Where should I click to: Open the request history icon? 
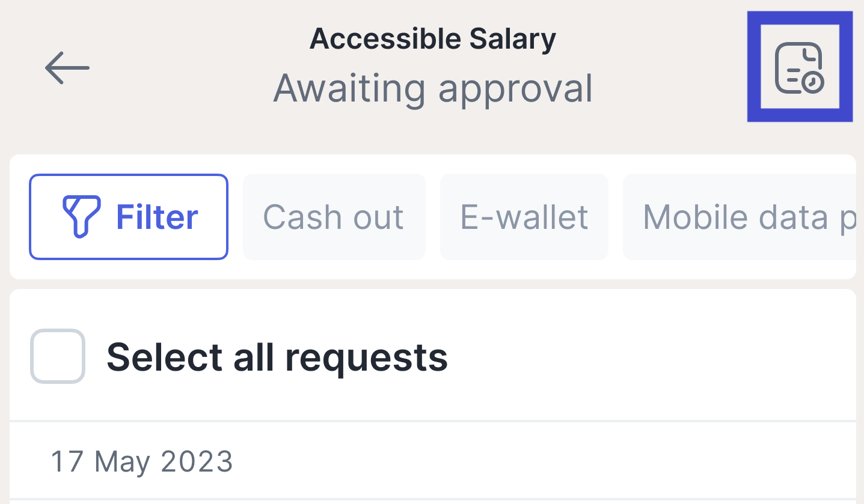coord(799,67)
